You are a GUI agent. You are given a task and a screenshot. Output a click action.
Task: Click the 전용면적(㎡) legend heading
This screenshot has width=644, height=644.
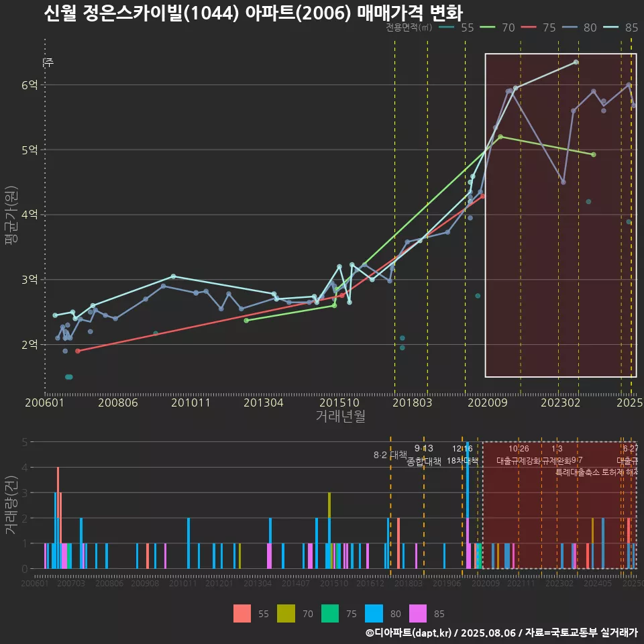point(409,28)
